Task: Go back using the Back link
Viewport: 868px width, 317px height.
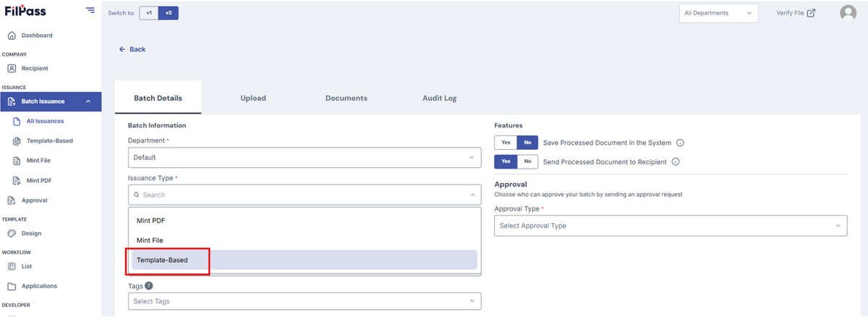Action: tap(132, 49)
